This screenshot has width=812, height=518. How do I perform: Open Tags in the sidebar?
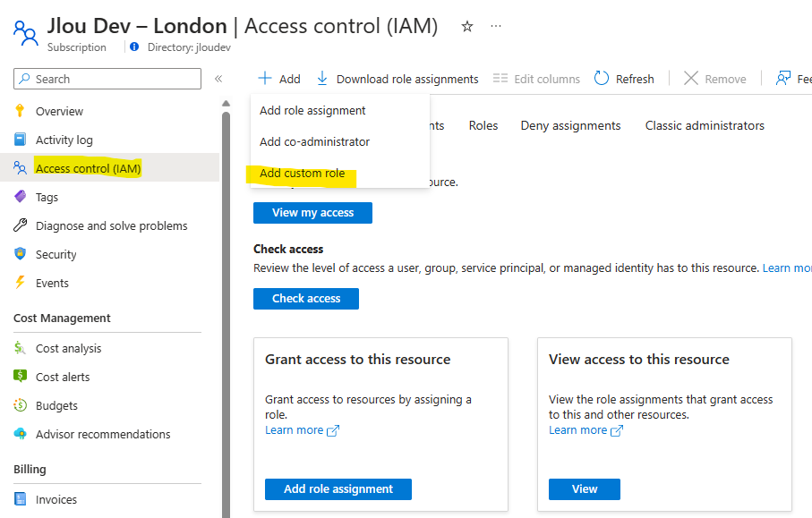[47, 197]
